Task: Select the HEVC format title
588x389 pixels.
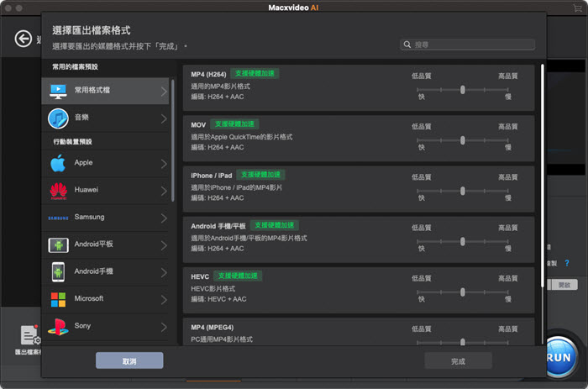Action: pos(200,277)
